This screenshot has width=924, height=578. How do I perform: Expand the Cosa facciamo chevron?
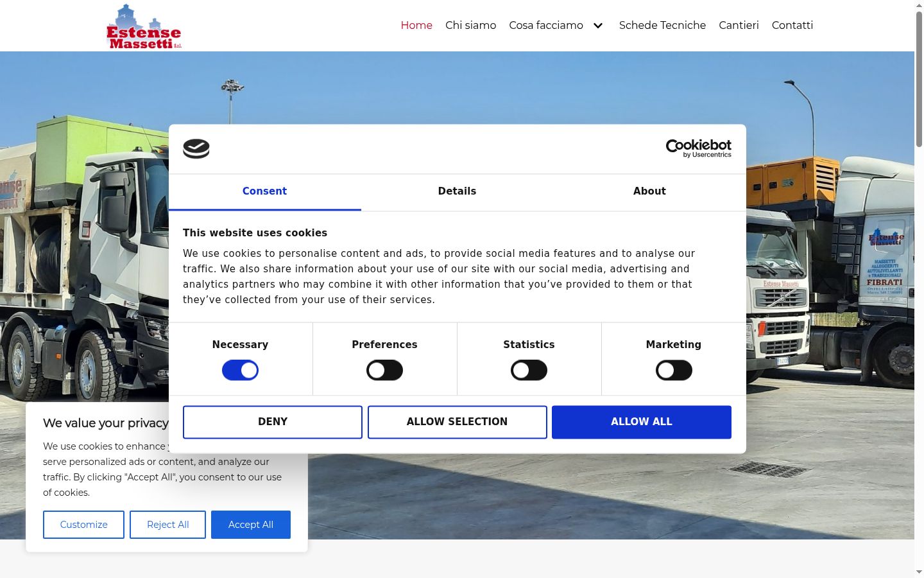(x=598, y=26)
